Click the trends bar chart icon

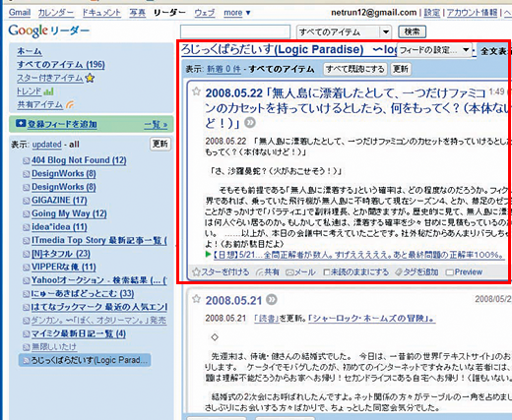tap(48, 91)
